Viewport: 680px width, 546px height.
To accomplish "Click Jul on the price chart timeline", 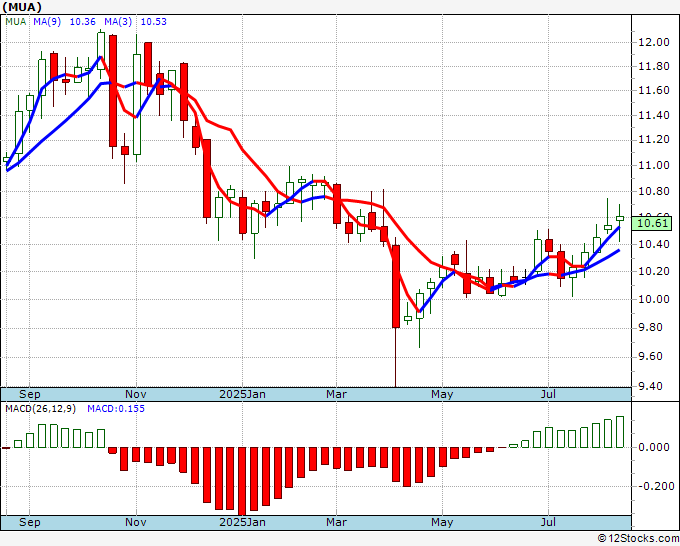I will pos(549,394).
